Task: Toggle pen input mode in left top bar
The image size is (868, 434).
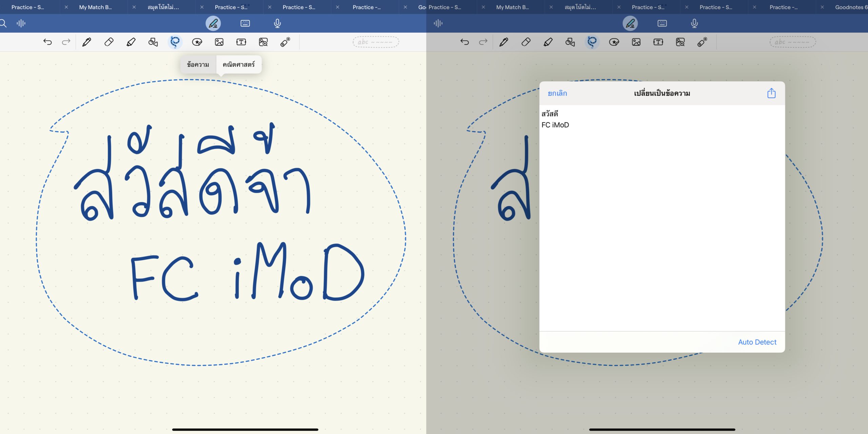Action: click(x=213, y=23)
